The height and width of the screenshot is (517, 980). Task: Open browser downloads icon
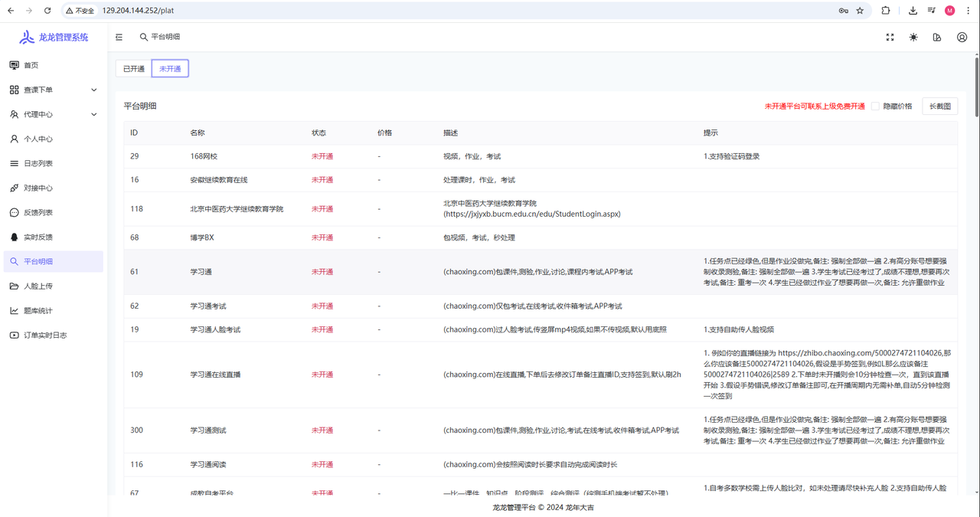[913, 11]
